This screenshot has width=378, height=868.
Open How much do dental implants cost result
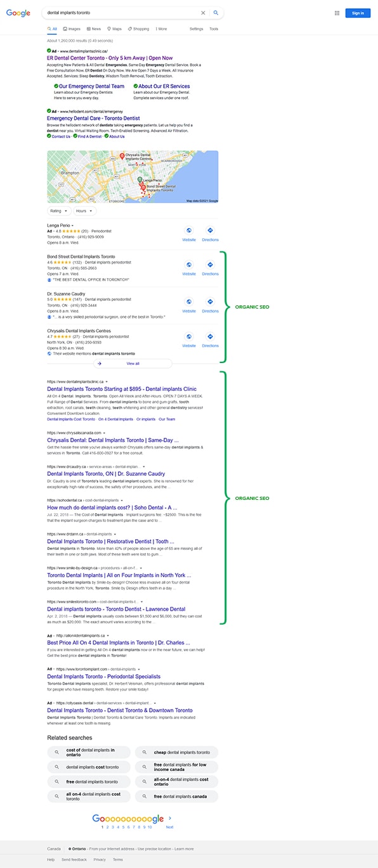click(x=112, y=507)
